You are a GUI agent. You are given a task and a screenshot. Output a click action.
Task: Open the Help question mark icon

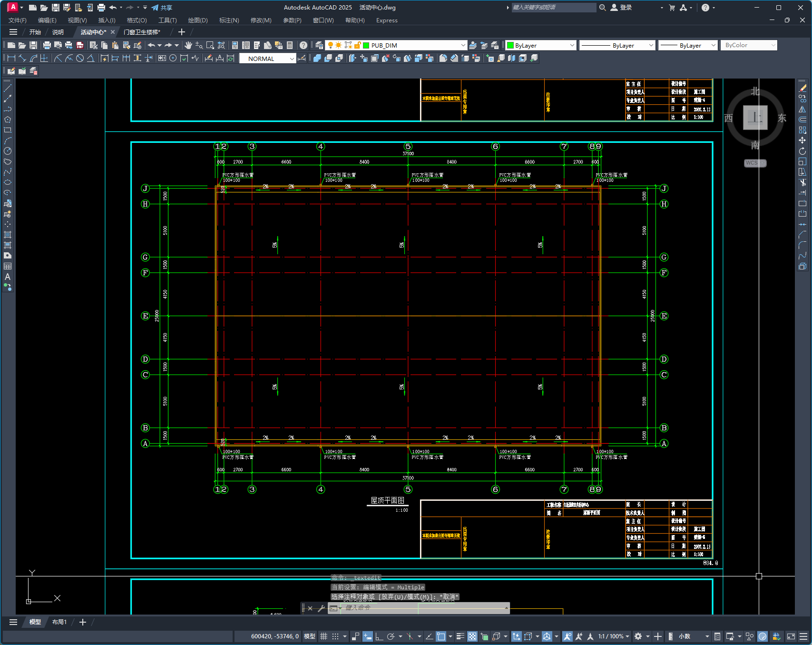[x=303, y=45]
